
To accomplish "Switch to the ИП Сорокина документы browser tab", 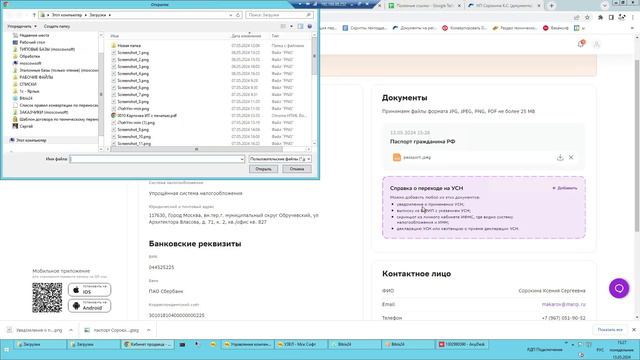I will click(x=504, y=6).
